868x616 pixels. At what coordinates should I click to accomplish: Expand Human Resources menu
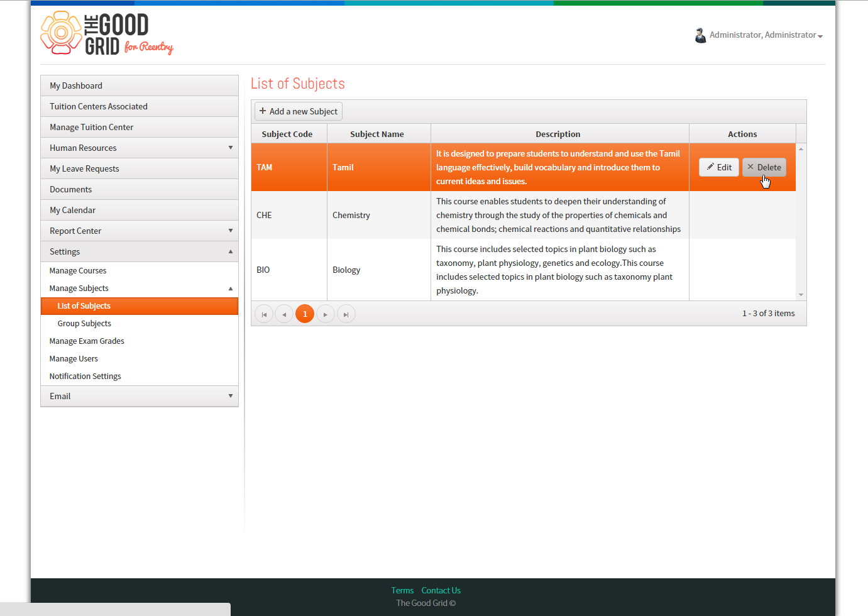coord(140,148)
